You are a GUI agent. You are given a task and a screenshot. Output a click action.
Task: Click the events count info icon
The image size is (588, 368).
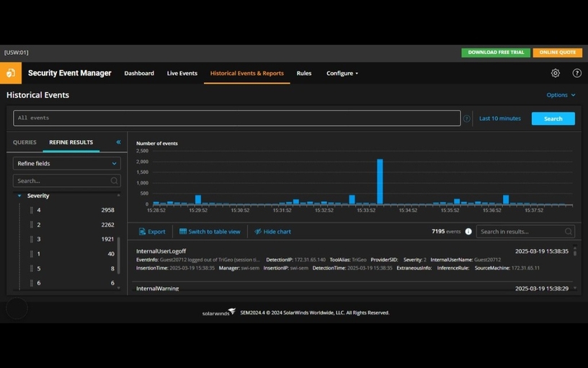click(468, 232)
